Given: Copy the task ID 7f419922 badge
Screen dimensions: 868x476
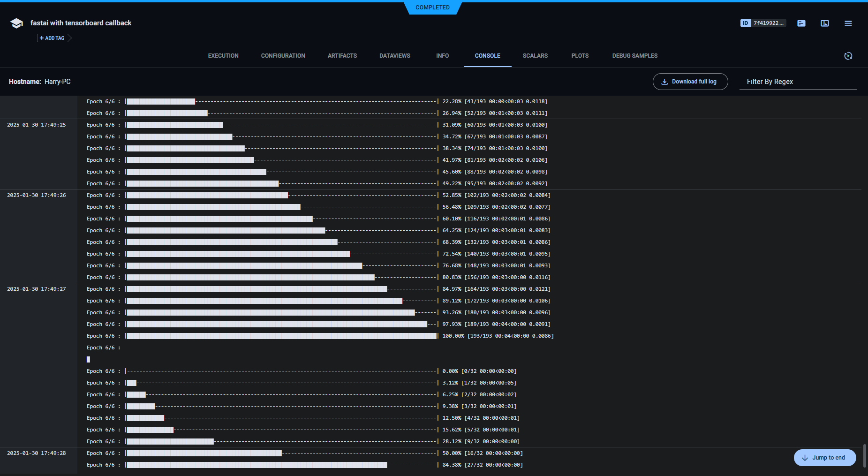Looking at the screenshot, I should [763, 23].
